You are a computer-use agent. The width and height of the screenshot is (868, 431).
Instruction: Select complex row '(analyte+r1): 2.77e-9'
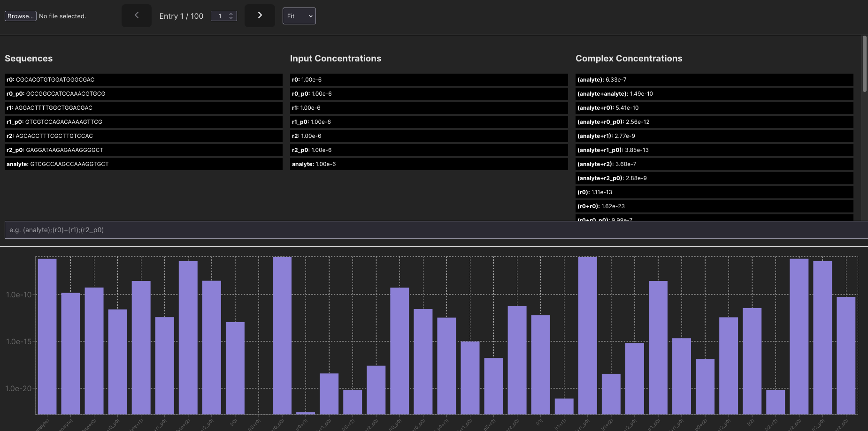coord(714,136)
